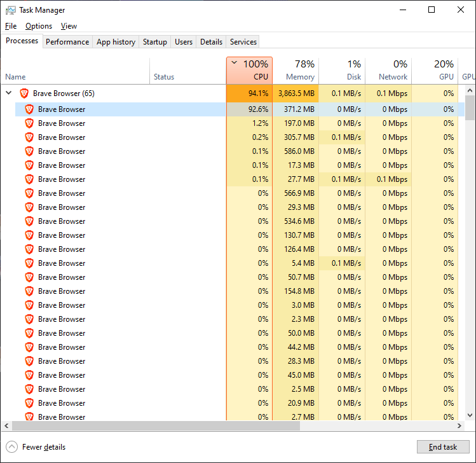
Task: Sort by the Status column header
Action: [x=188, y=71]
